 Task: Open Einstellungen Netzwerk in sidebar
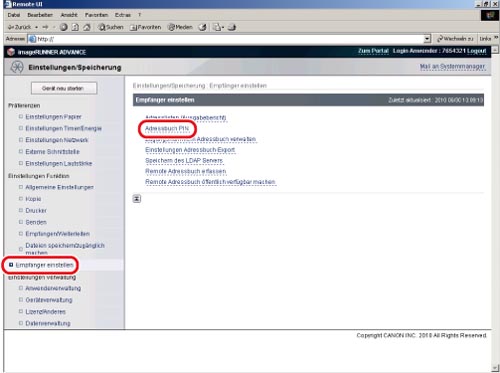point(57,140)
